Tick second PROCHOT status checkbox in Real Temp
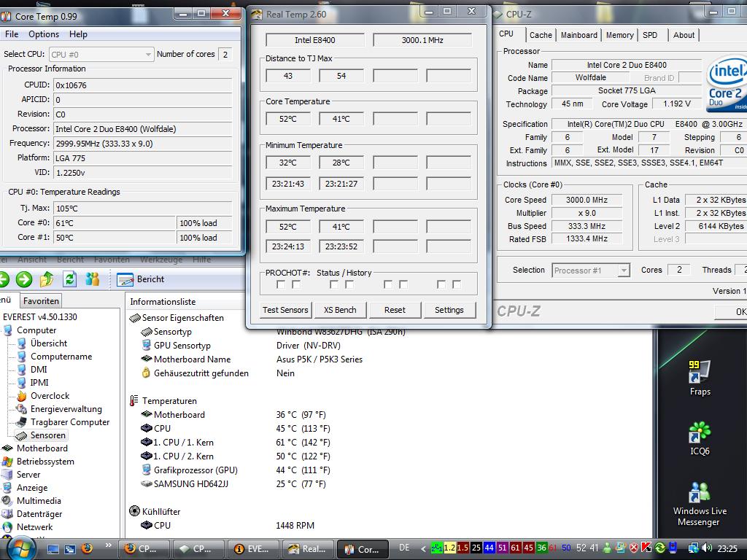 point(296,284)
